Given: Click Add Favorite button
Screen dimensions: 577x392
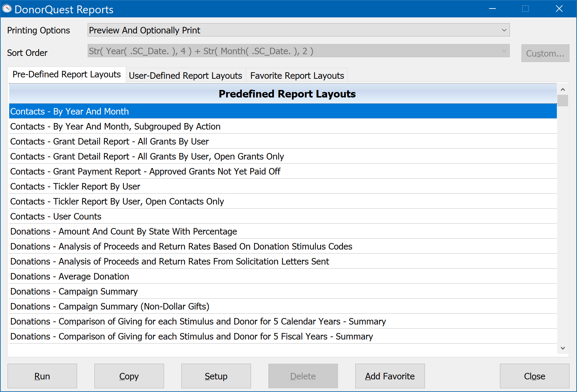Looking at the screenshot, I should [390, 376].
